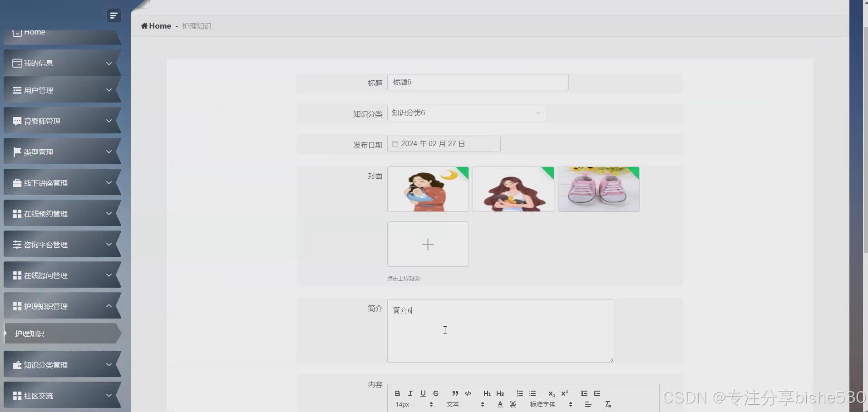The image size is (868, 412).
Task: Go to Home via the breadcrumb link
Action: click(156, 26)
